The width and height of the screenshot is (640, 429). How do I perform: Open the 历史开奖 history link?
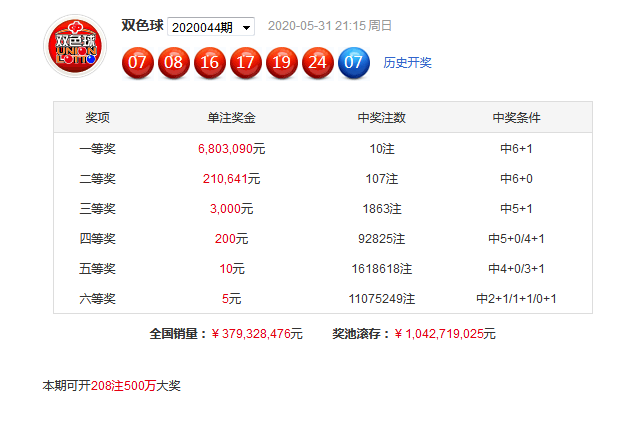point(407,62)
